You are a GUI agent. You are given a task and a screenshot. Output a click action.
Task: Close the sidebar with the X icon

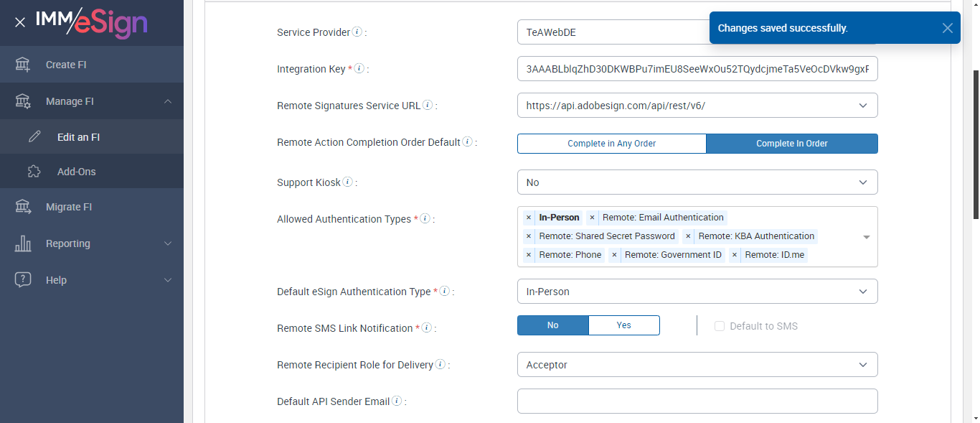click(20, 22)
